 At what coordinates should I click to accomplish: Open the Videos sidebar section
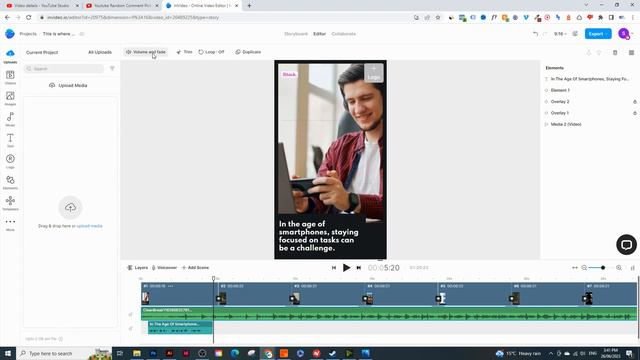coord(10,77)
